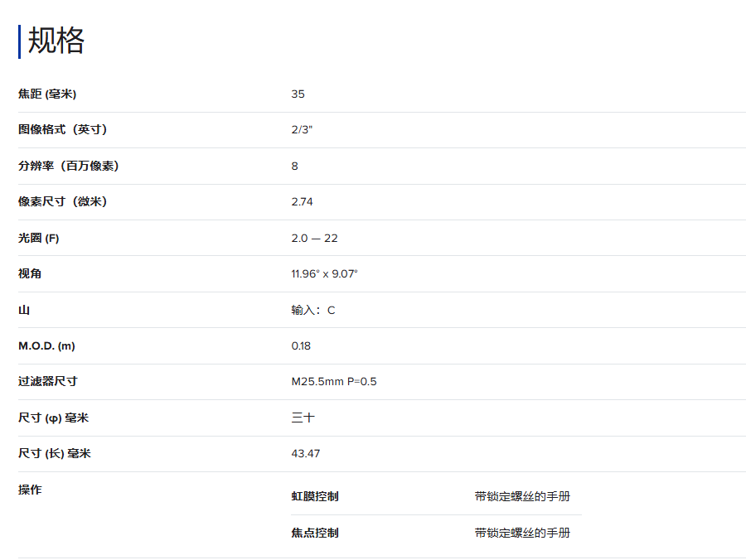Click the 焦点控制 sub-label
This screenshot has width=746, height=560.
(x=315, y=533)
